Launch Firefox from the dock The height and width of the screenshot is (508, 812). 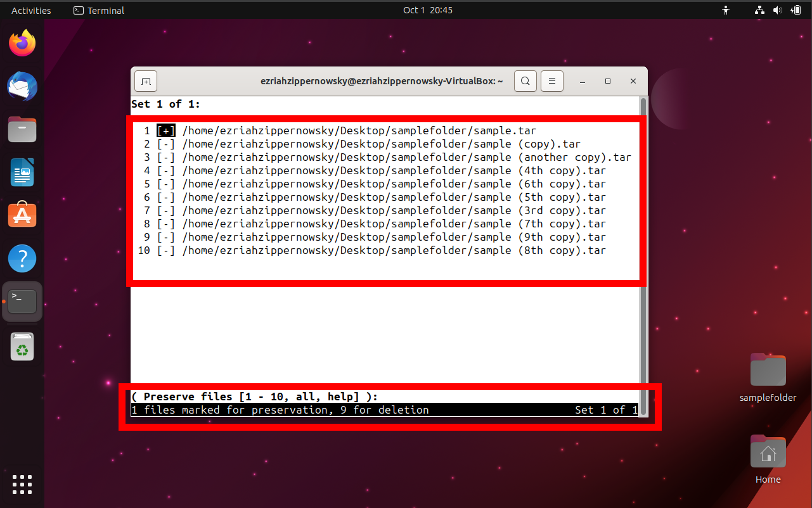[x=22, y=42]
